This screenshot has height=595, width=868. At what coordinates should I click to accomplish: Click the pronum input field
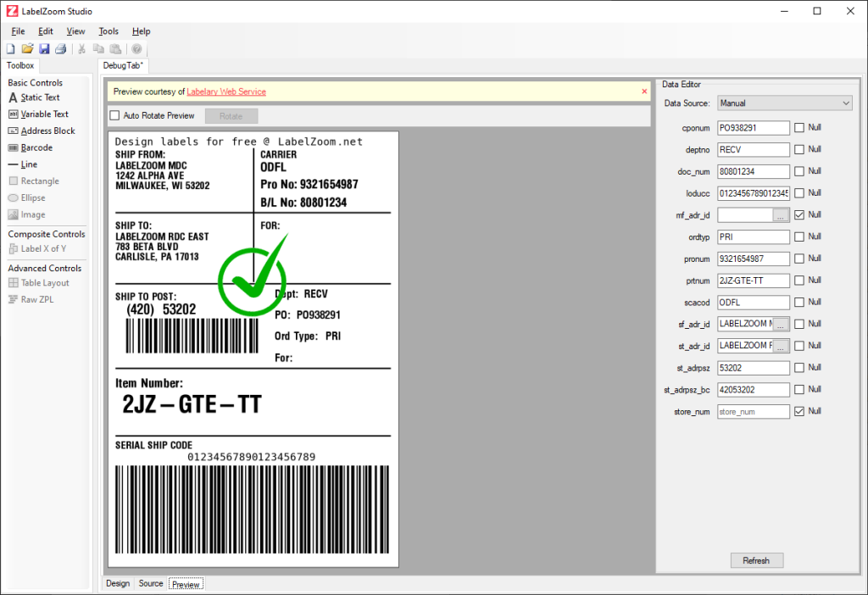coord(753,259)
